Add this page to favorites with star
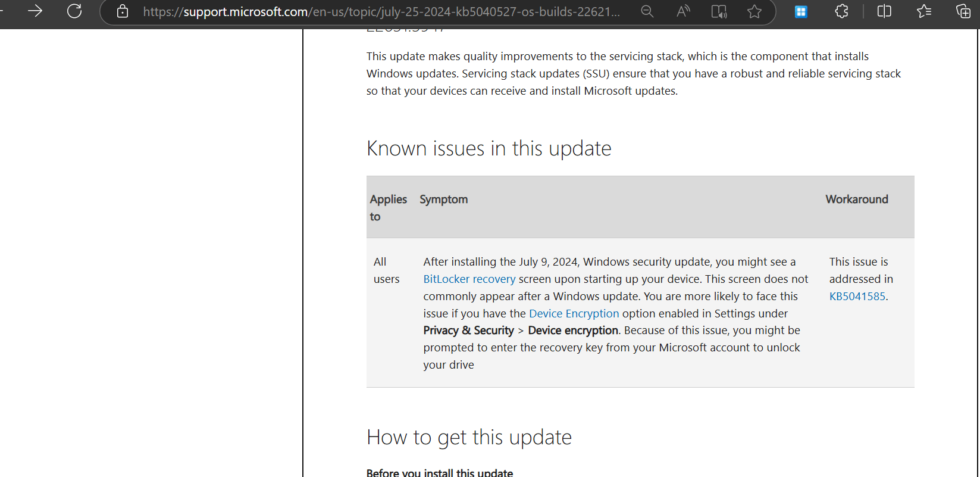The height and width of the screenshot is (477, 980). (x=754, y=11)
